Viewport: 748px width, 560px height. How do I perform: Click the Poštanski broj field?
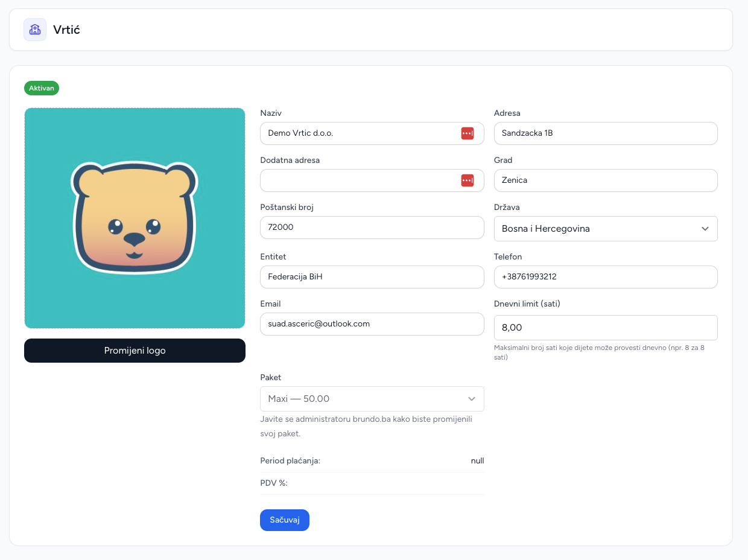click(x=372, y=227)
